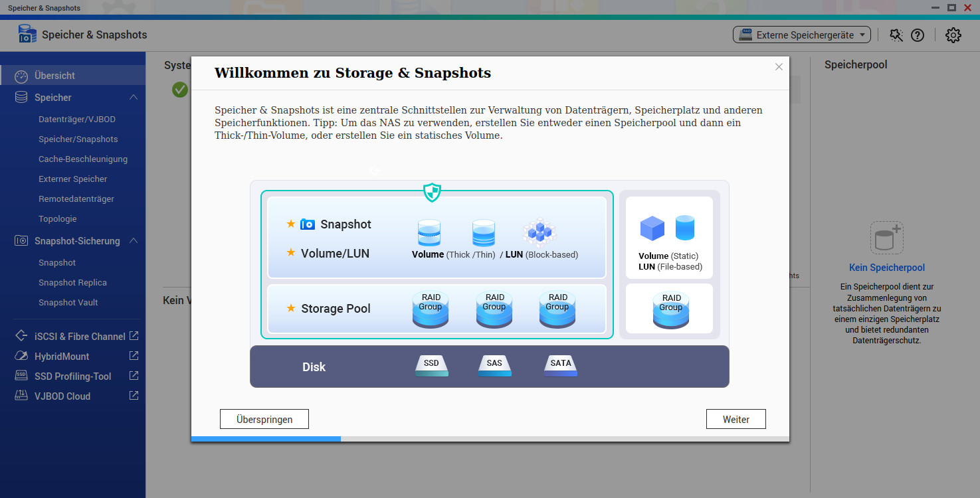Open the settings gear icon
This screenshot has width=980, height=498.
pyautogui.click(x=953, y=35)
